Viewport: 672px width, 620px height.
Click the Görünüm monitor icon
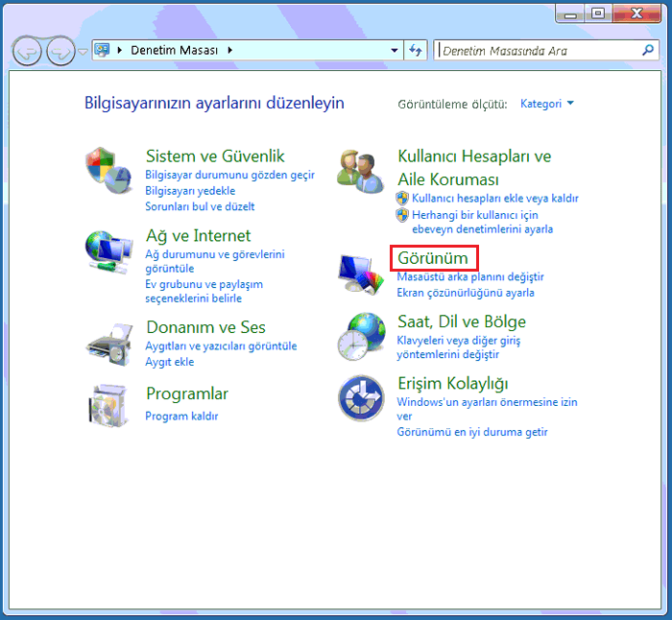361,274
